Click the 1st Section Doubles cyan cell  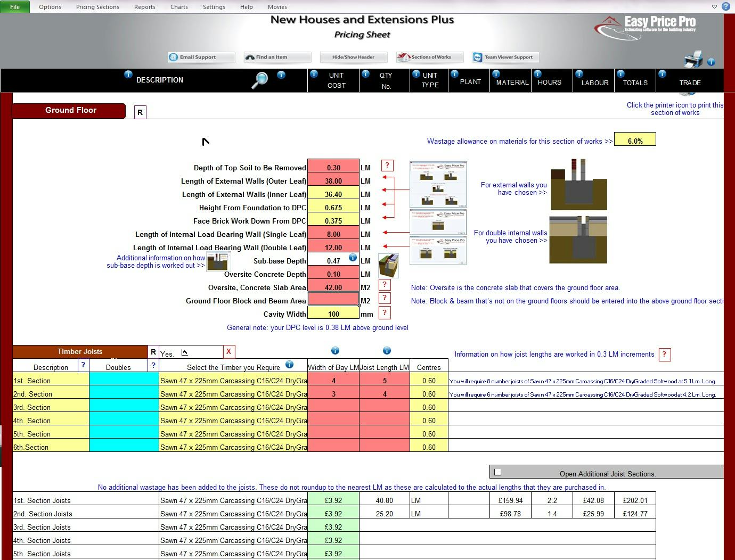pos(124,379)
